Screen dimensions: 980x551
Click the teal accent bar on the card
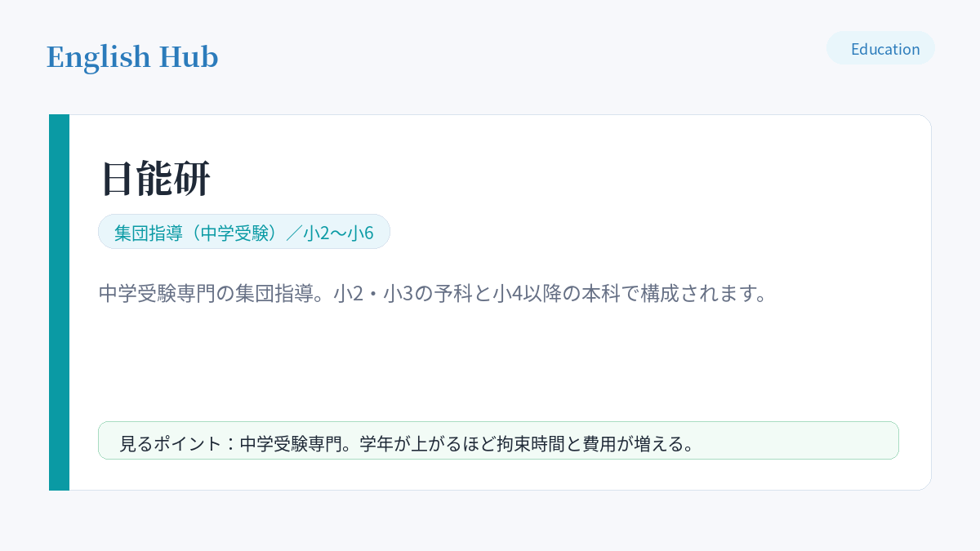click(x=59, y=303)
